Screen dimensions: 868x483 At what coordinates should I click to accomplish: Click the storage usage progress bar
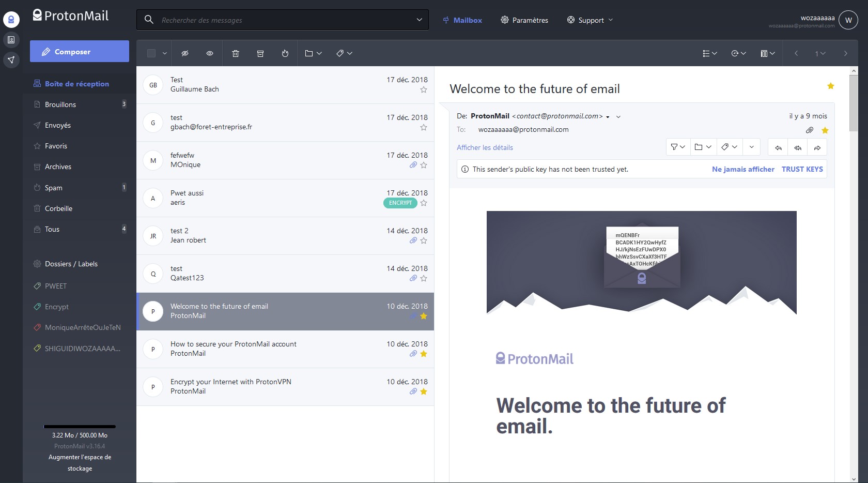(x=80, y=427)
